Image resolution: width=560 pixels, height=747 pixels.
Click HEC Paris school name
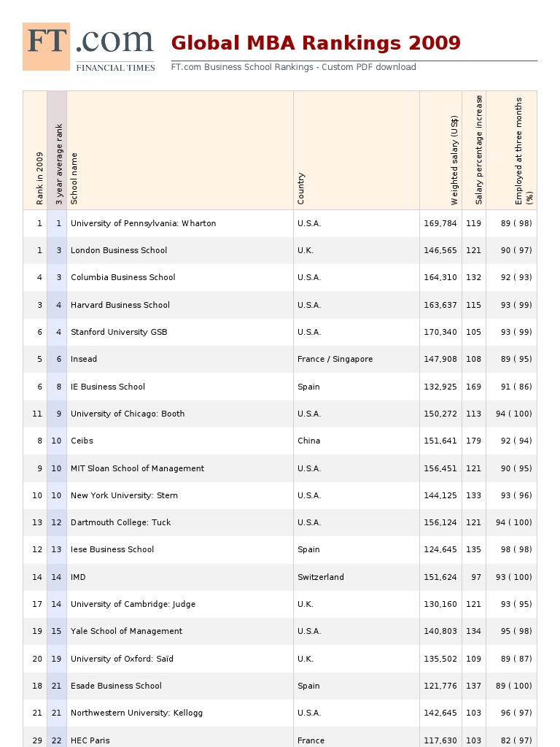[90, 740]
